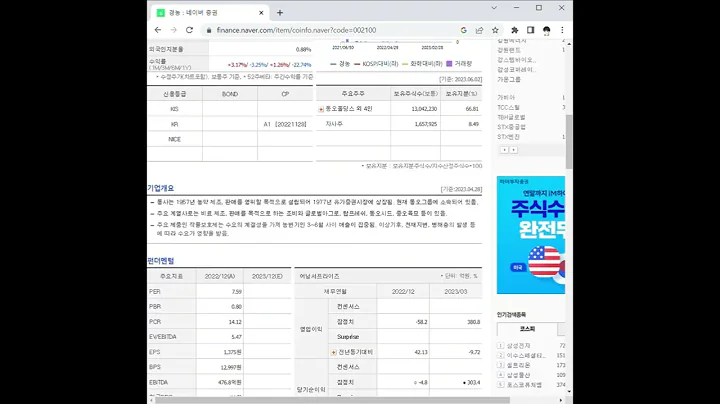The height and width of the screenshot is (404, 720).
Task: Click the Google icon in address bar
Action: [463, 30]
